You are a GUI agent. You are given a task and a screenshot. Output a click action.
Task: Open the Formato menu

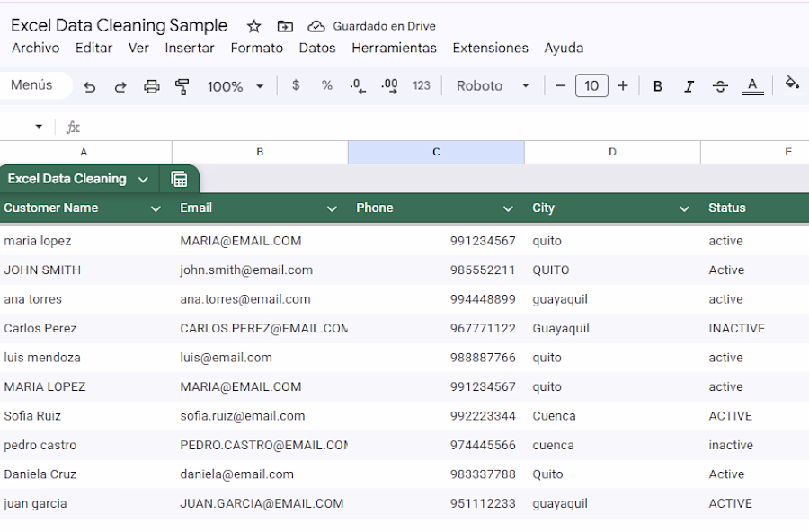(256, 48)
